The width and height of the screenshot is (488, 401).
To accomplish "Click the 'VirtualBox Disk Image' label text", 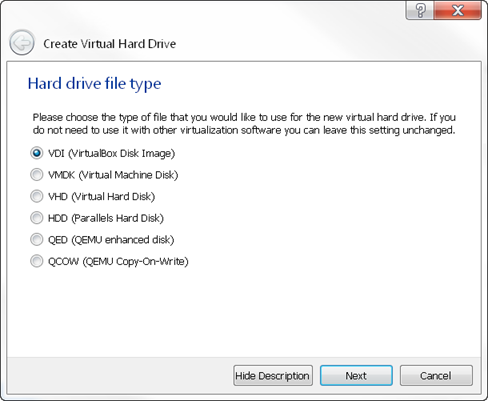I will (x=122, y=154).
